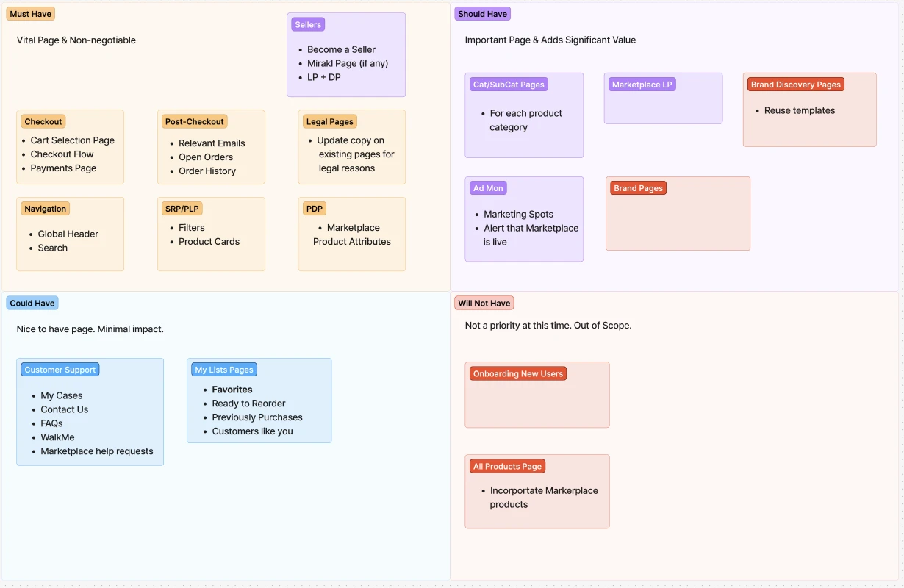Screen dimensions: 904x588
Task: Click the PDP card tag
Action: [x=315, y=209]
